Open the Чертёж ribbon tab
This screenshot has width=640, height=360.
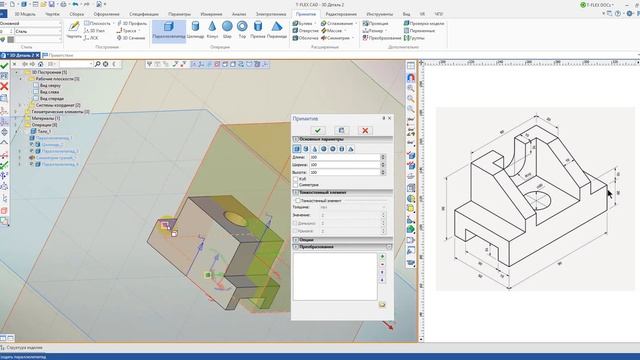point(52,14)
